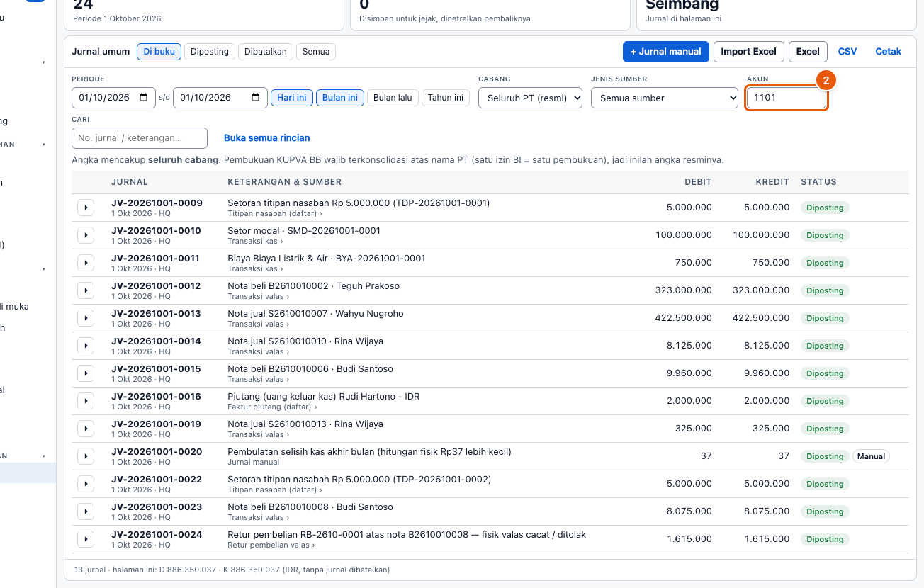Click Nota jual S2610010013 Rina Wijaya description
The width and height of the screenshot is (924, 588).
coord(305,424)
